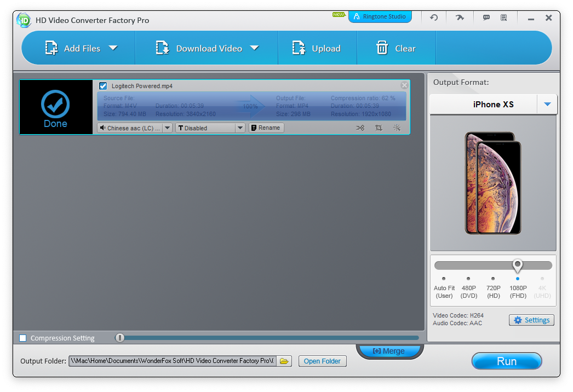
Task: Click the trim/cut clip icon
Action: tap(360, 128)
